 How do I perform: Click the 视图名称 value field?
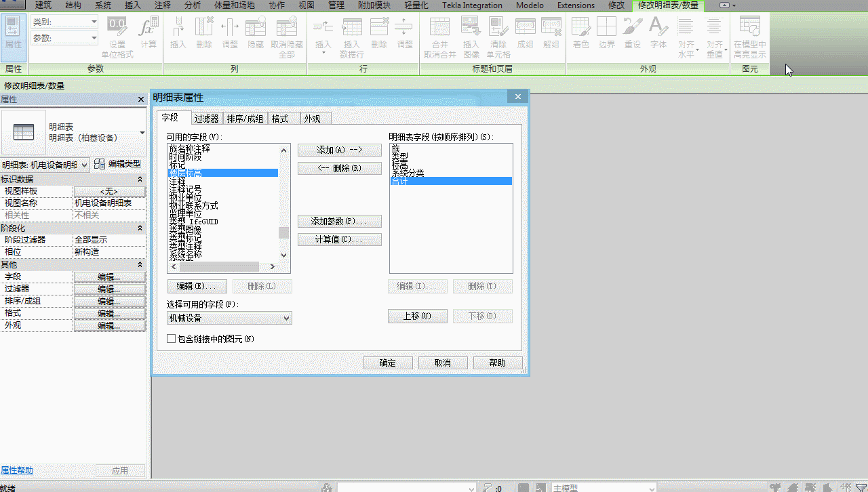pyautogui.click(x=109, y=203)
